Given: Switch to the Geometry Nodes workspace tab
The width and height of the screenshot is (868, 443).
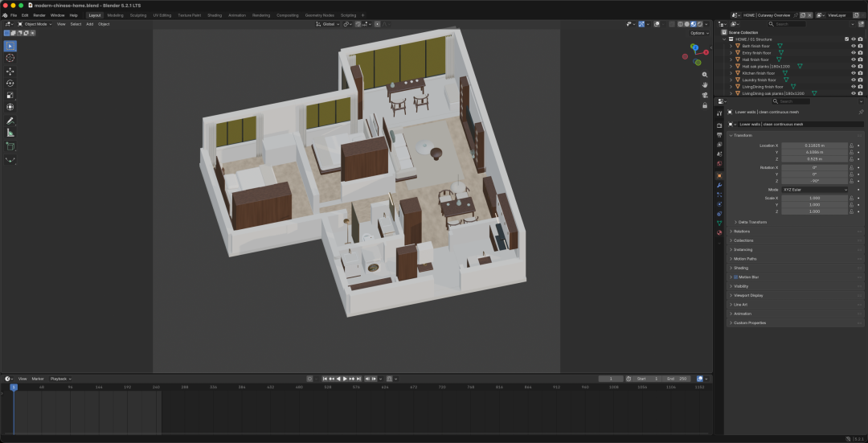Looking at the screenshot, I should point(318,15).
